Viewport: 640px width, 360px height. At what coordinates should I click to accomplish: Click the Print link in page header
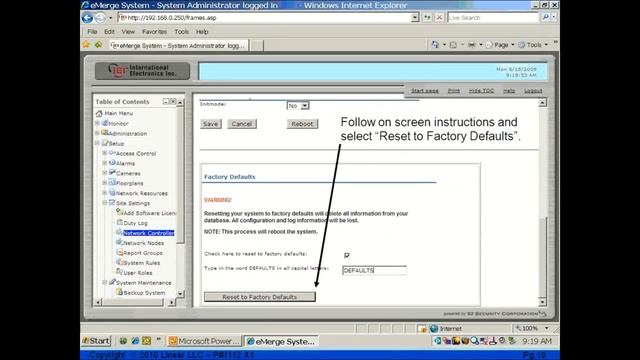(453, 91)
